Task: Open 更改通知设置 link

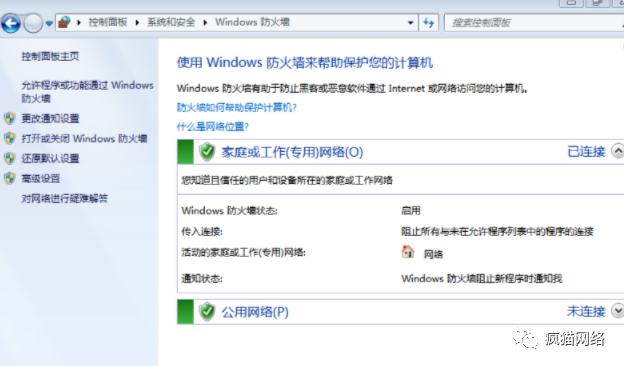Action: tap(50, 118)
